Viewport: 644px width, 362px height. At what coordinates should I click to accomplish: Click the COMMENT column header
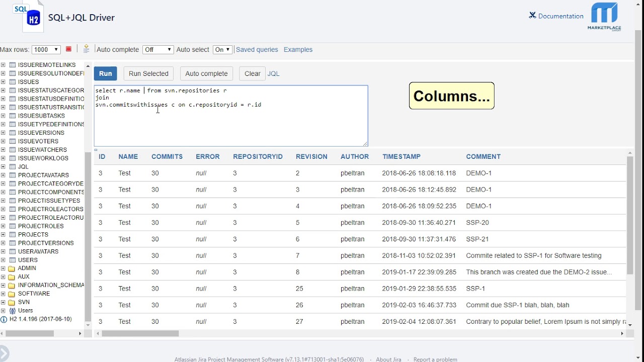483,156
